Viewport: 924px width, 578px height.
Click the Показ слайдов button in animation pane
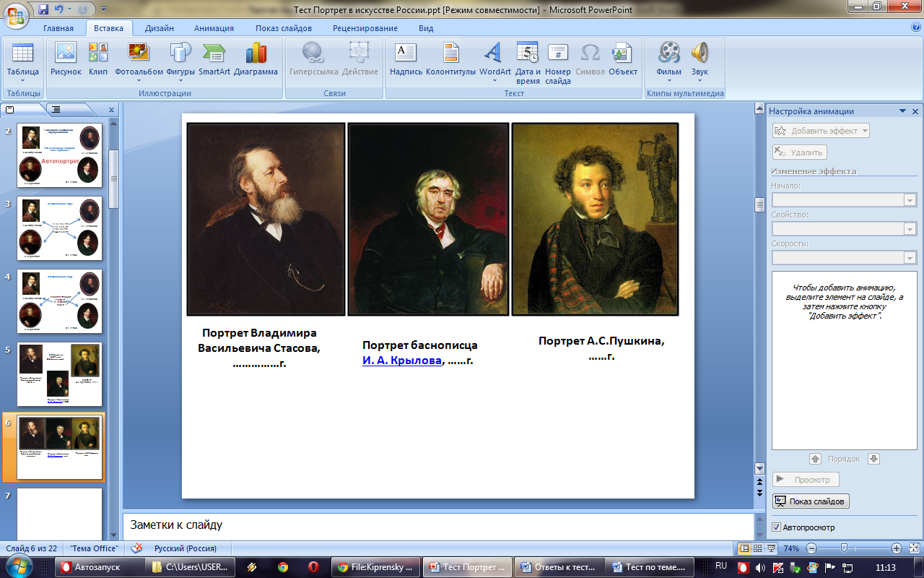point(811,501)
